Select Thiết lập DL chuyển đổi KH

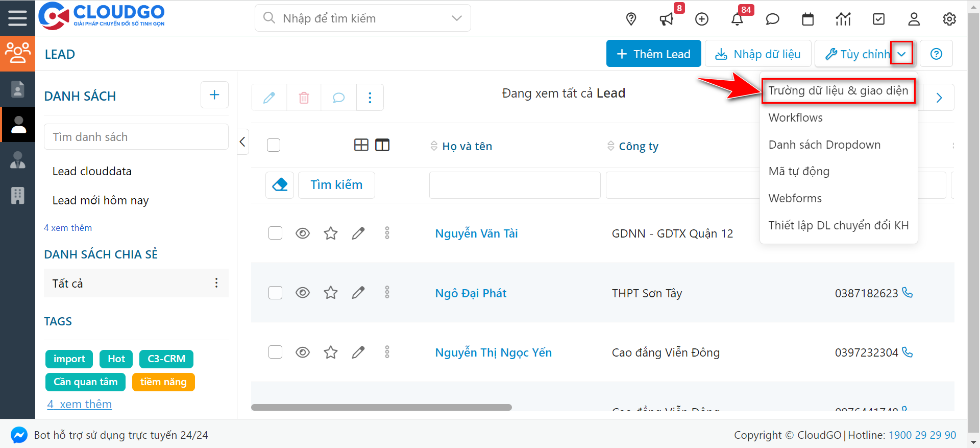(839, 225)
